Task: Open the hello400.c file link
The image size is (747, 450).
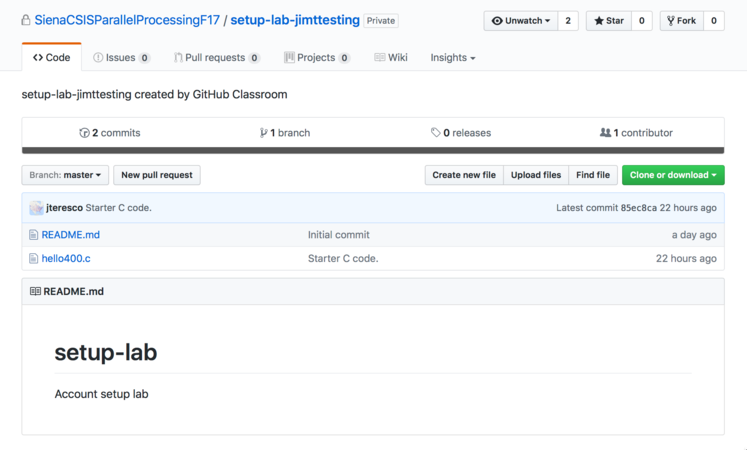Action: click(66, 259)
